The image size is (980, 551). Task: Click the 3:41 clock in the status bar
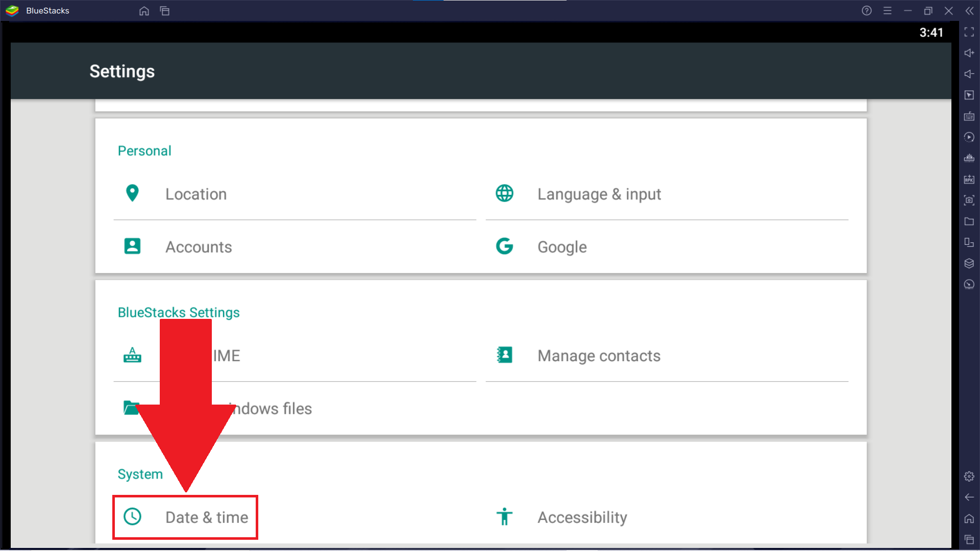932,33
